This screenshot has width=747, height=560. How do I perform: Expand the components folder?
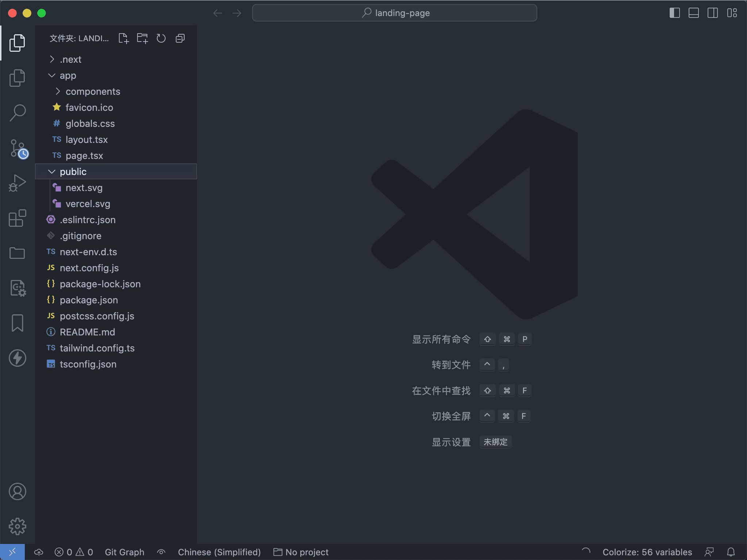click(116, 92)
